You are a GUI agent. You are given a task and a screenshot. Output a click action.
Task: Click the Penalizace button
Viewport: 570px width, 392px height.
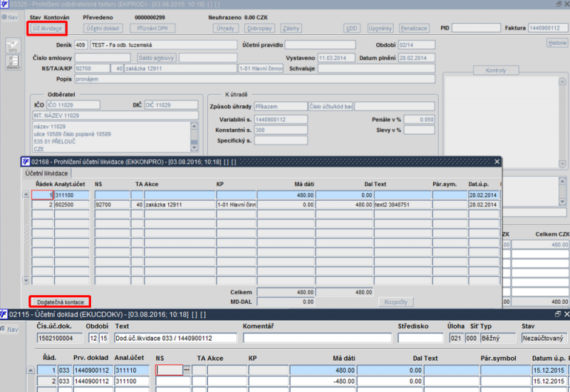point(414,29)
